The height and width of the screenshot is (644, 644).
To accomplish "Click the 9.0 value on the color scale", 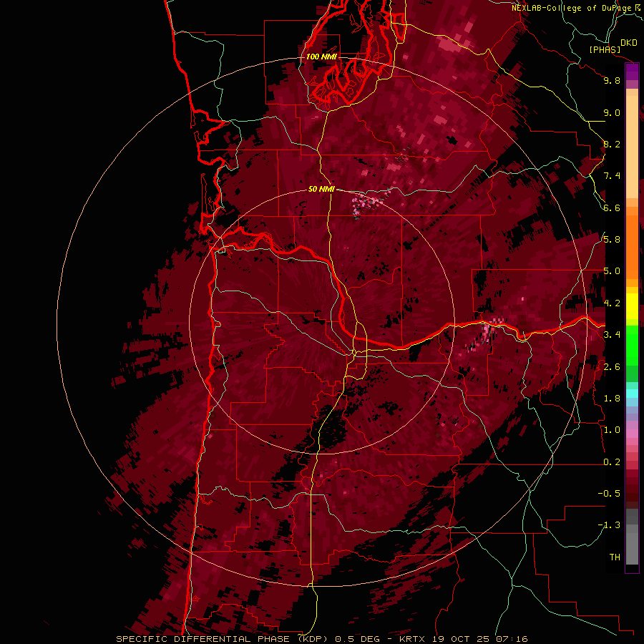I will pos(612,113).
